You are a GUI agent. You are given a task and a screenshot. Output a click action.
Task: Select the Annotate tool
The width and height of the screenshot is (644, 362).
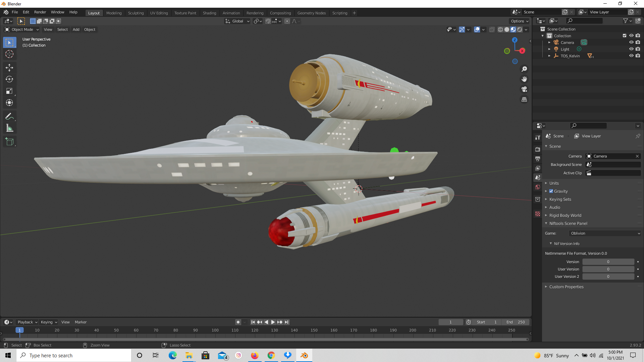point(9,117)
